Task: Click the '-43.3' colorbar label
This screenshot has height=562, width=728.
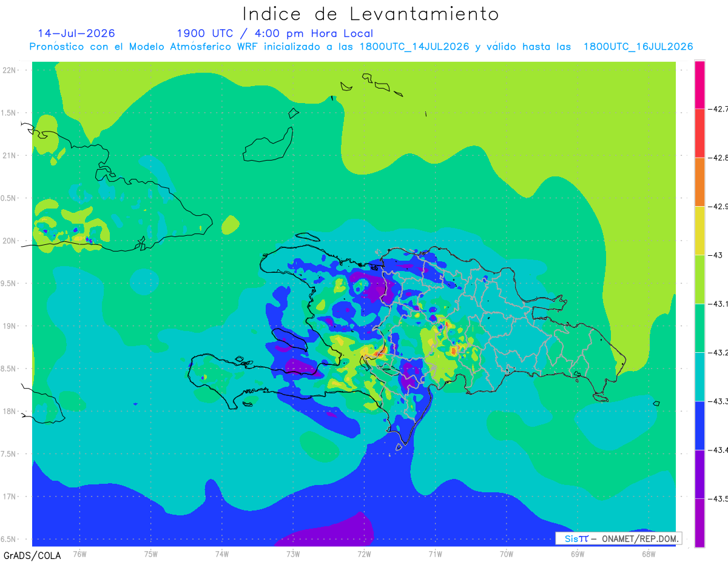Action: pyautogui.click(x=718, y=401)
